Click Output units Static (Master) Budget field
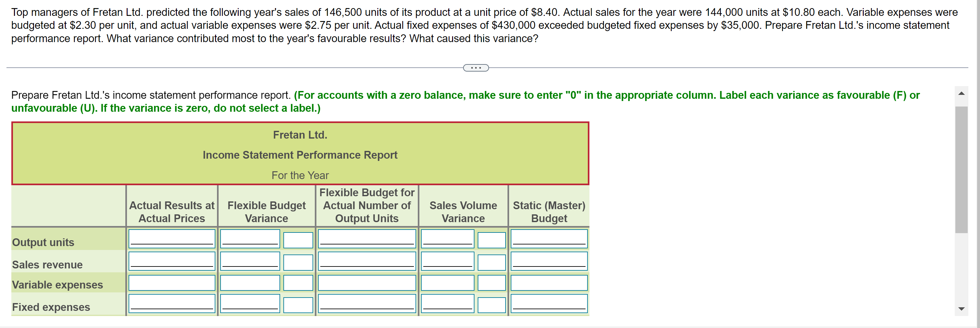980x328 pixels. pos(549,239)
